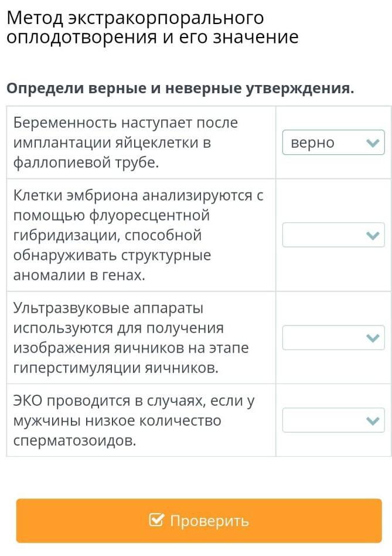
Task: Click the words аномалии в генах in the second statement
Action: tap(79, 276)
